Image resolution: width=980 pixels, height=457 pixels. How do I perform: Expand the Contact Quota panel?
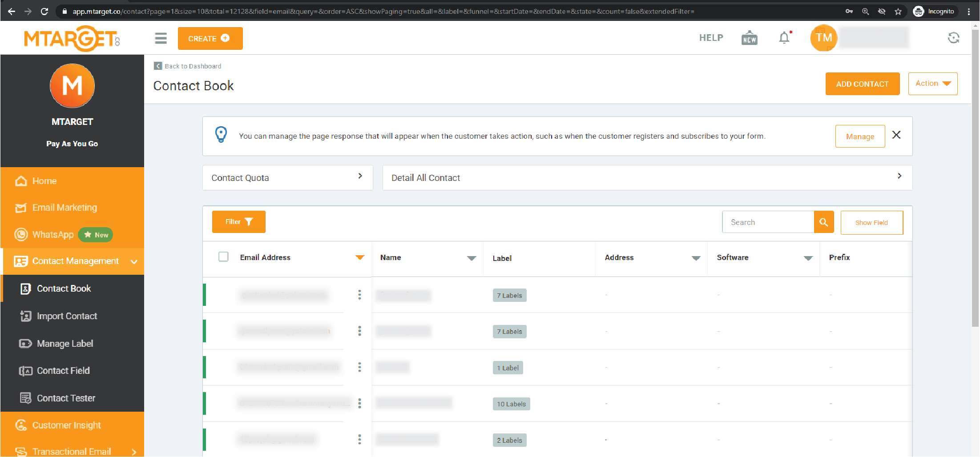[x=287, y=178]
